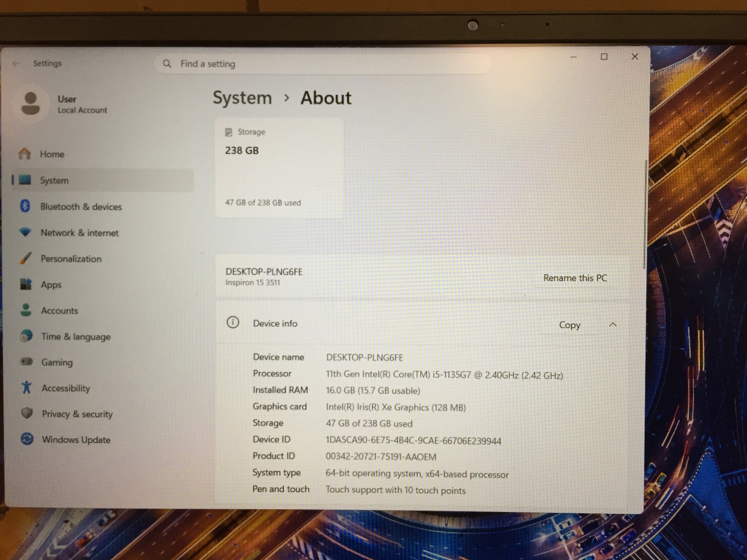This screenshot has width=747, height=560.
Task: Click the Windows Update refresh icon
Action: pyautogui.click(x=27, y=439)
